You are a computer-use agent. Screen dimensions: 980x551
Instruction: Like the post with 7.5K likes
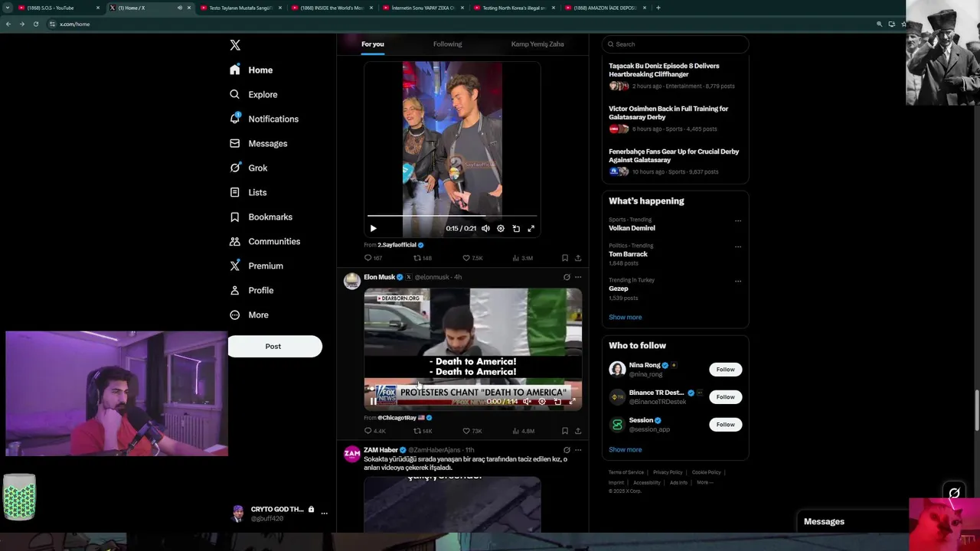click(x=472, y=258)
